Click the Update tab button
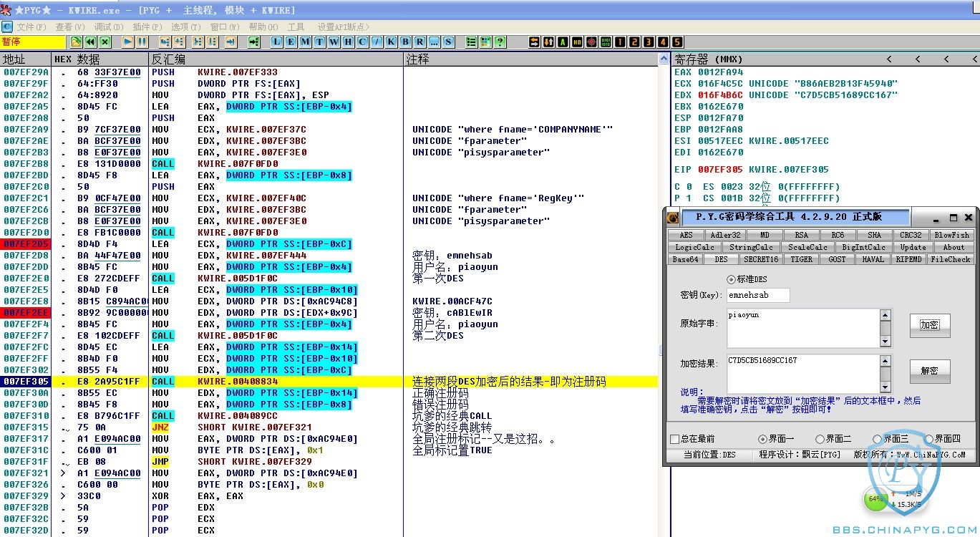The image size is (980, 537). coord(913,247)
